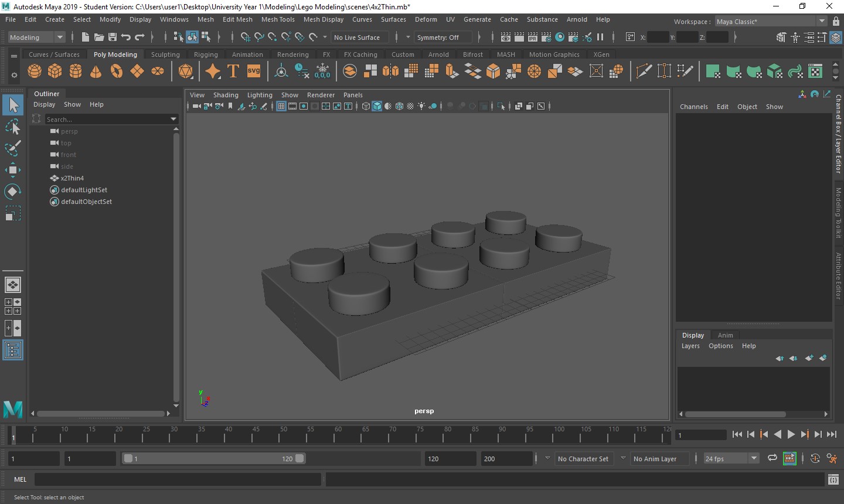
Task: Open the Script Editor icon
Action: (833, 479)
